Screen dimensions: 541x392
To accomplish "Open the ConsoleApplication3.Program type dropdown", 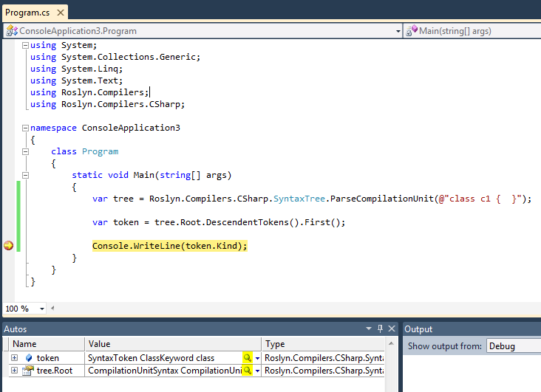I will click(398, 31).
